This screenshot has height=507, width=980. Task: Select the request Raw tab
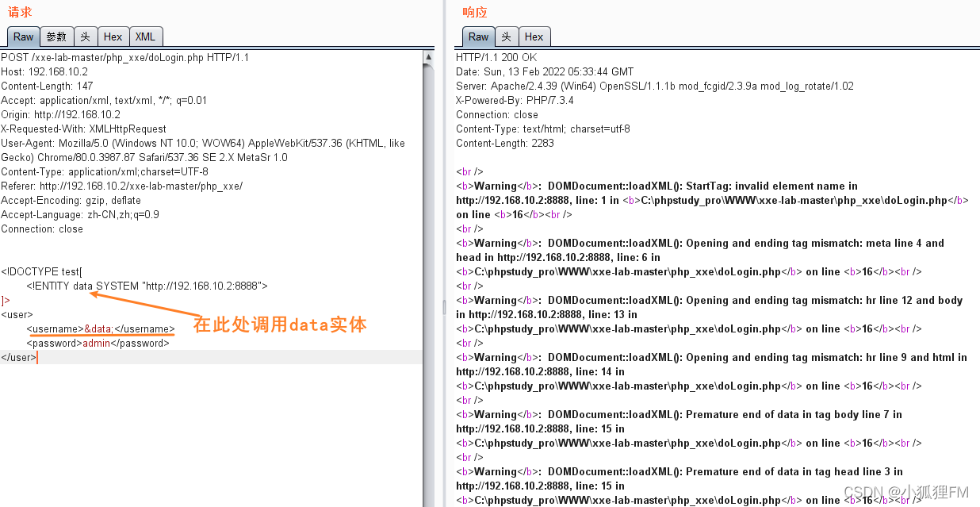(x=24, y=36)
